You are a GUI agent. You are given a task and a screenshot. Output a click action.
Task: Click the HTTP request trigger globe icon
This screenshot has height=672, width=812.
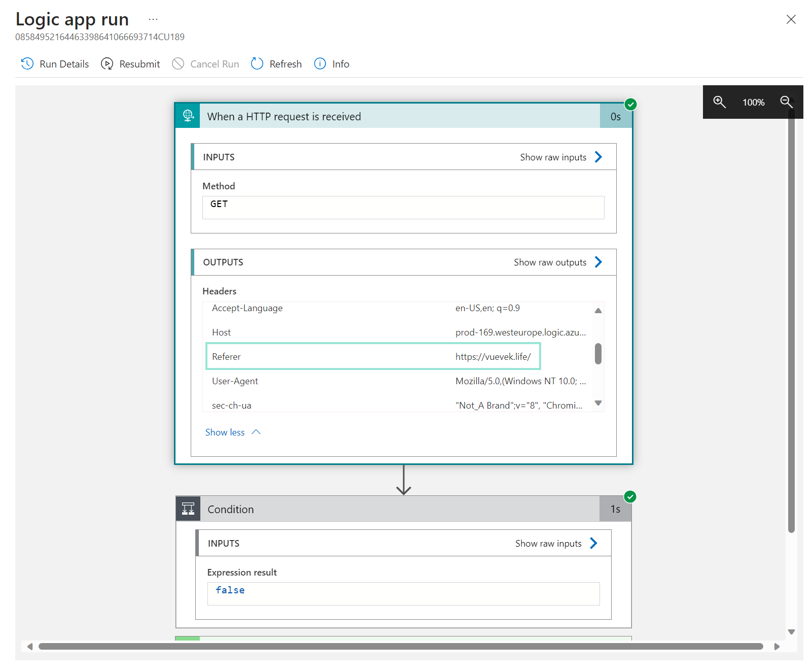188,116
